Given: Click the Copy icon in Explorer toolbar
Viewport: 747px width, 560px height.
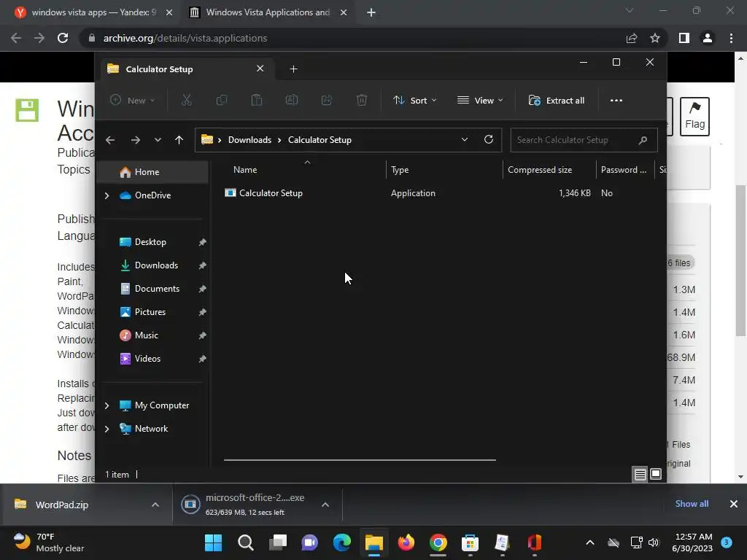Looking at the screenshot, I should click(222, 100).
